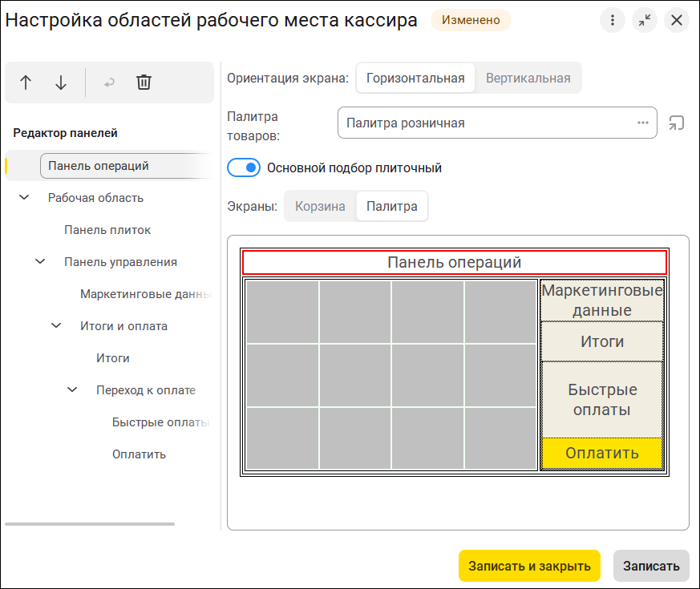Move selected panel down with arrow icon
The image size is (700, 589).
[x=61, y=83]
